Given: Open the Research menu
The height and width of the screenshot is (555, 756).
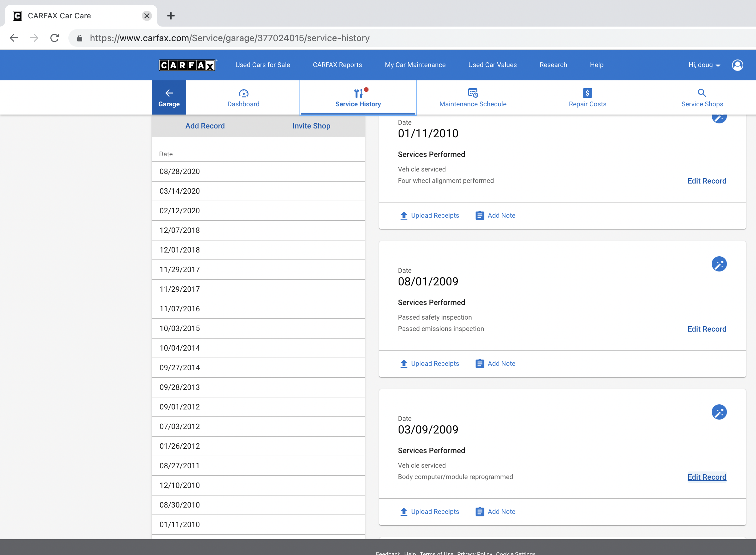Looking at the screenshot, I should [x=553, y=65].
